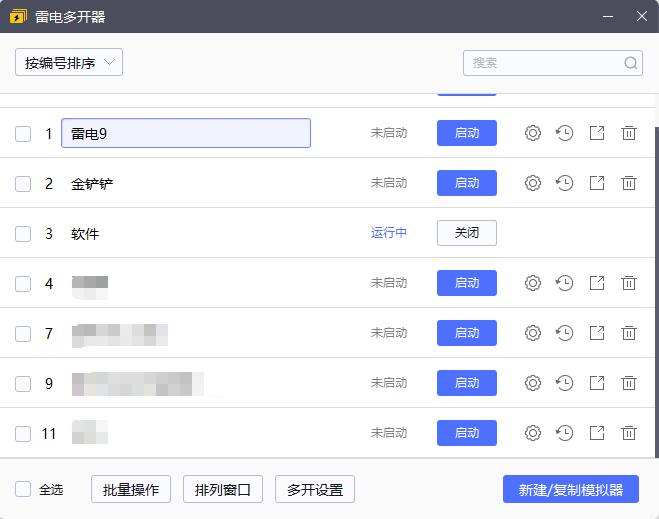The width and height of the screenshot is (659, 519).
Task: Check the box for emulator 2 金铲铲
Action: tap(23, 184)
